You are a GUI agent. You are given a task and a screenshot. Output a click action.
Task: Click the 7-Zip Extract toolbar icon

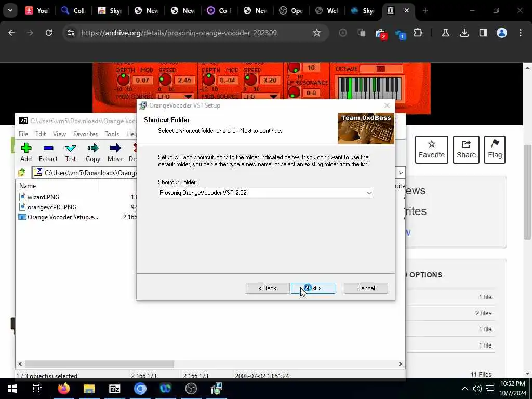pos(48,152)
